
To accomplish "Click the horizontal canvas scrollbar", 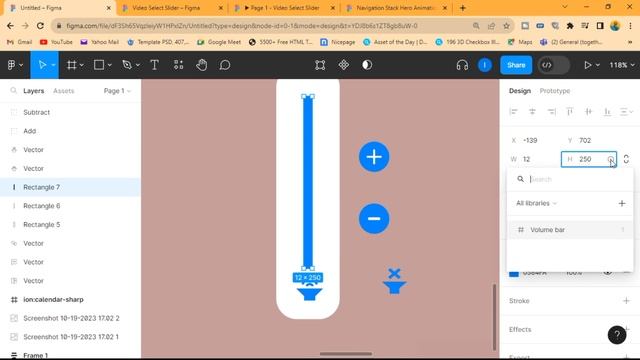I will (x=346, y=354).
